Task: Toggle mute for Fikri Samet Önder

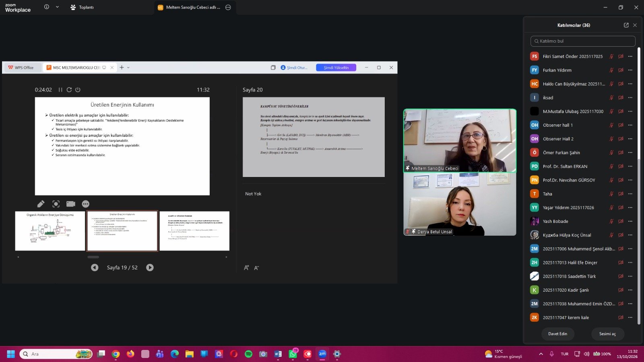Action: [611, 56]
